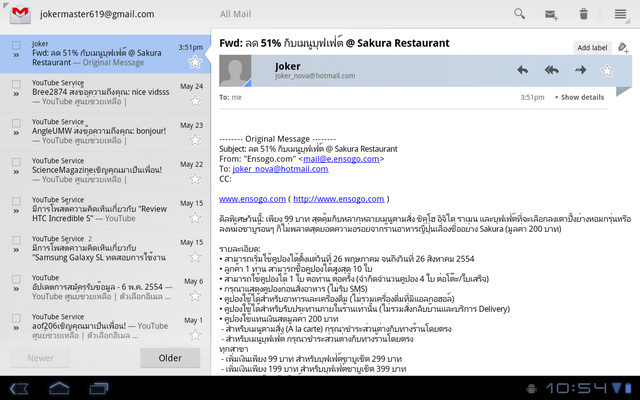The image size is (640, 400).
Task: Compose a new mail with envelope icon
Action: click(x=551, y=15)
